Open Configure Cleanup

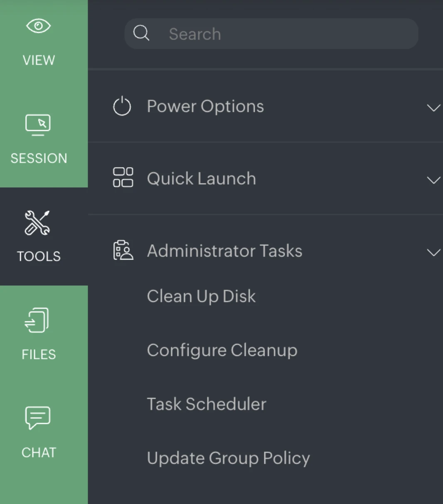click(x=222, y=350)
